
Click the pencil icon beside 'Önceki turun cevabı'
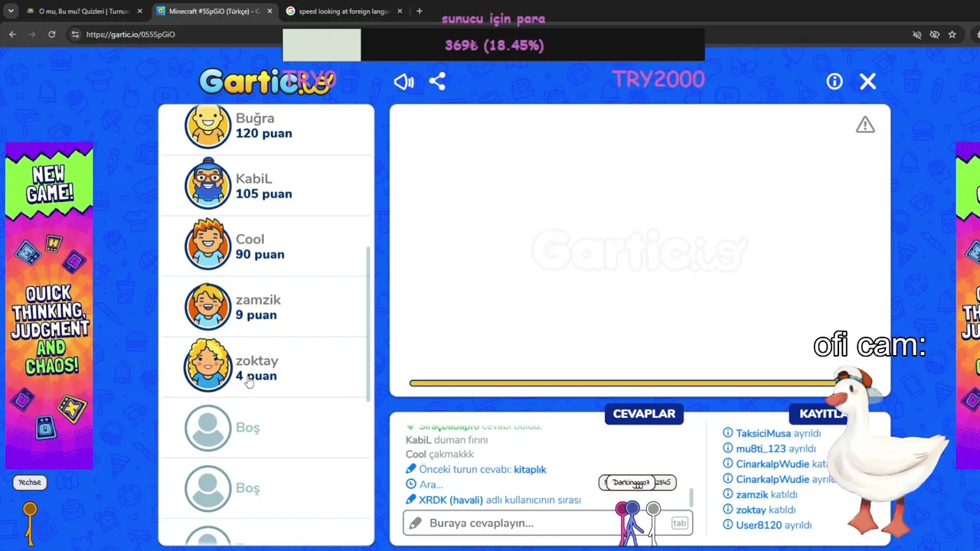point(411,469)
